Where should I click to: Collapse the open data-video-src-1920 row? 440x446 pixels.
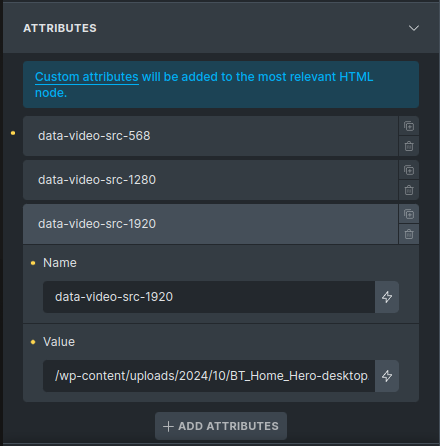click(210, 224)
